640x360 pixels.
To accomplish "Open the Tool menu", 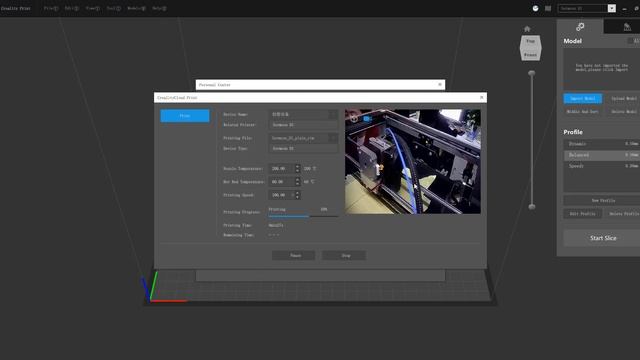I will [x=114, y=8].
